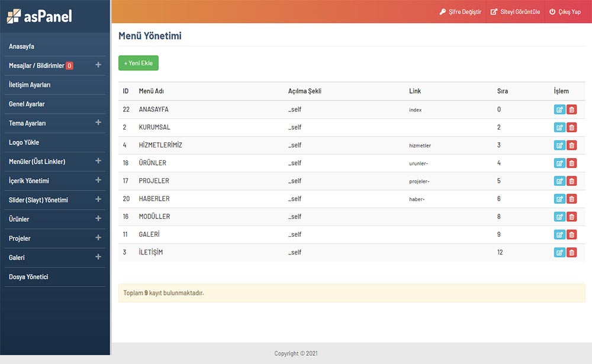Click the asPanel logo
Image resolution: width=592 pixels, height=364 pixels.
point(40,16)
